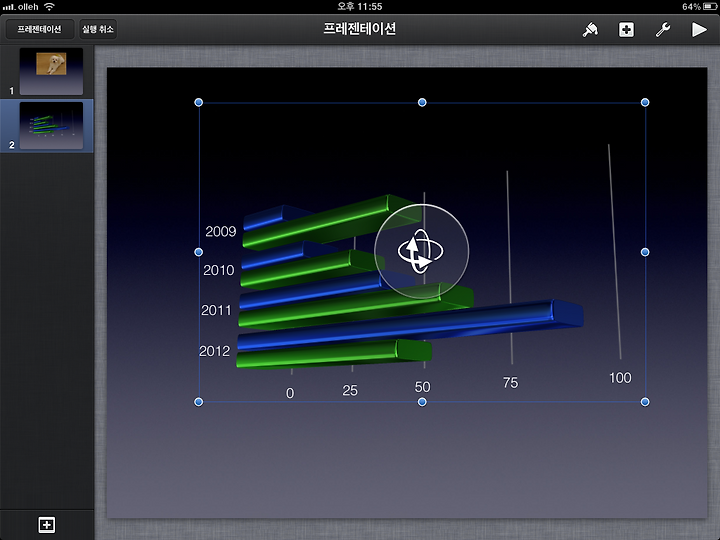Tap the axis value 50
The height and width of the screenshot is (540, 720).
tap(422, 387)
